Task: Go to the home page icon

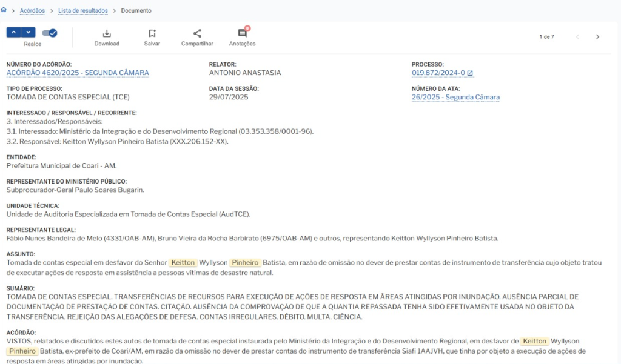Action: pos(4,10)
